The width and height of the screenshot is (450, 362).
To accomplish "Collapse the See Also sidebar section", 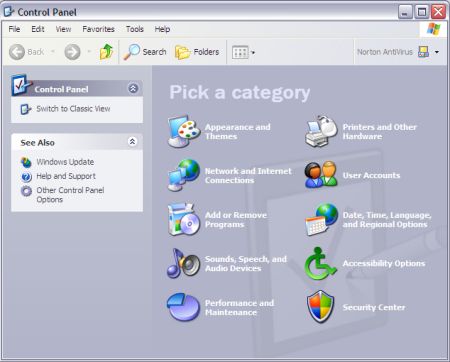I will [132, 142].
